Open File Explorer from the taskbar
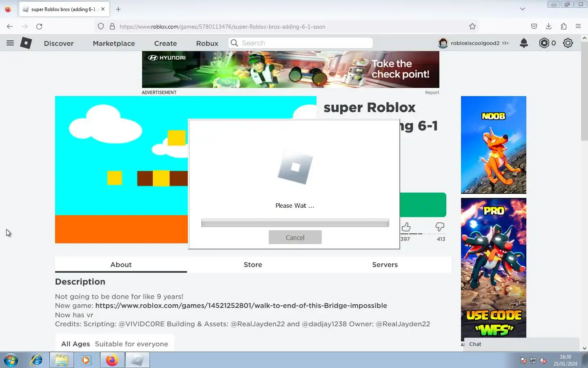 [x=62, y=360]
